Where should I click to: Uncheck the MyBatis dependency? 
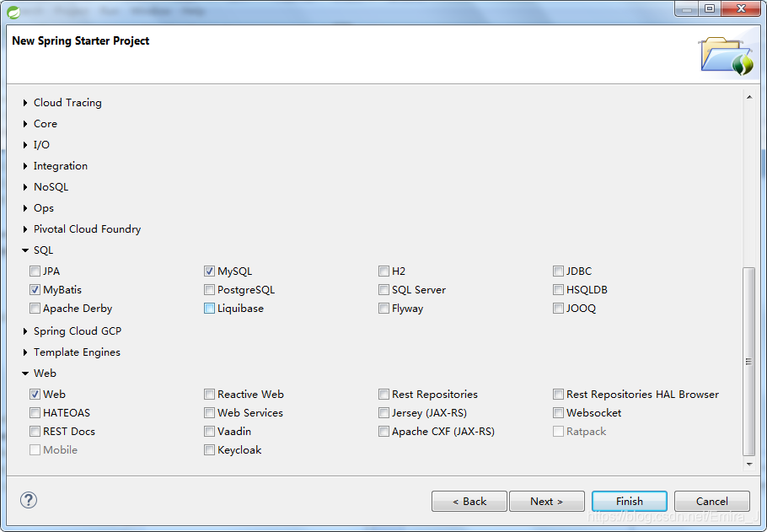pos(35,290)
